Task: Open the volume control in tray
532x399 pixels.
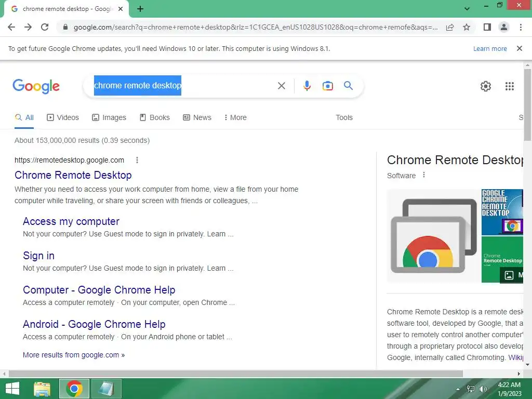Action: (x=483, y=389)
